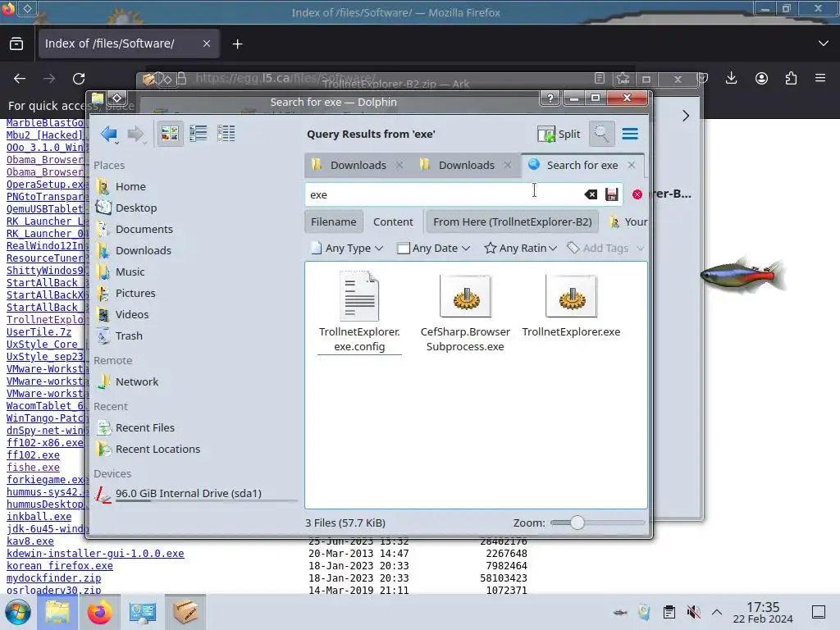
Task: Open mydockfinder.zip link
Action: click(53, 578)
